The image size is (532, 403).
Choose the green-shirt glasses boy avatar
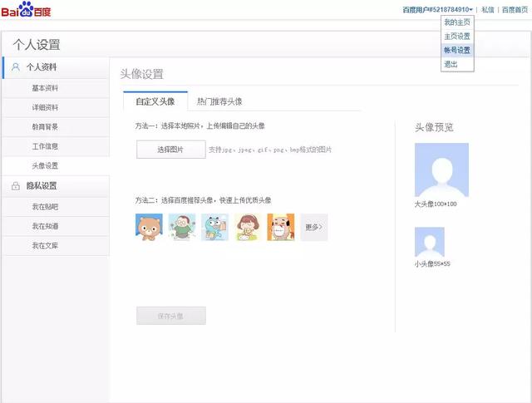[x=181, y=227]
